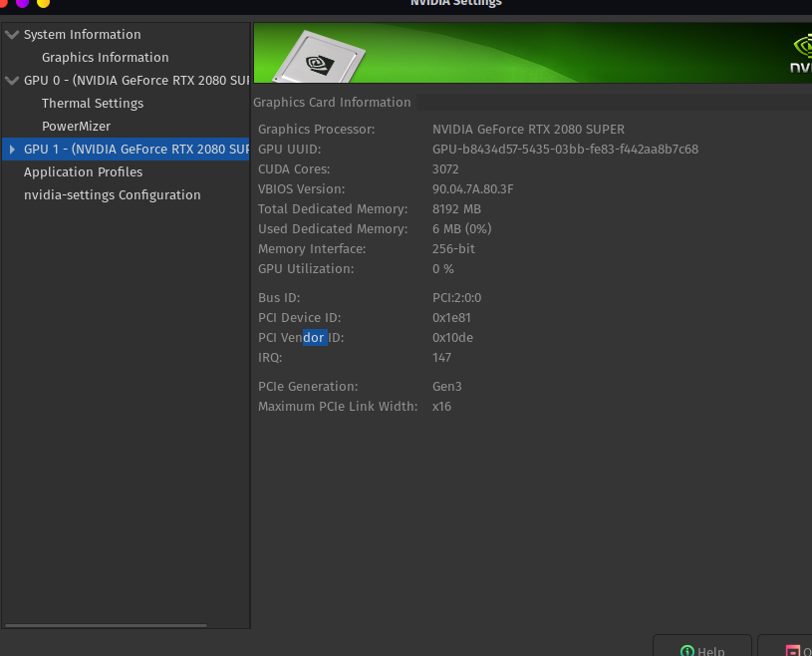Click the Help button

[x=701, y=646]
